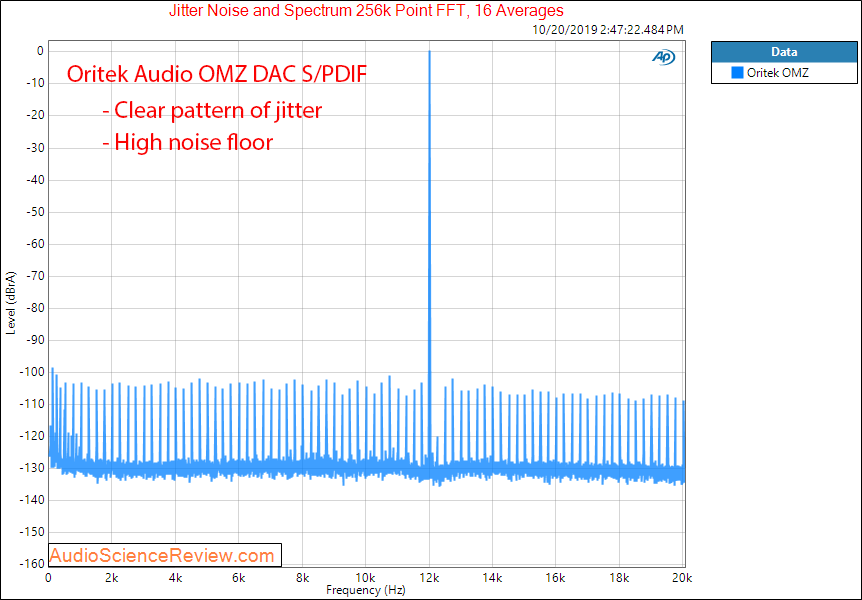Screen dimensions: 862x600
Task: Click the -130 tick label on level axis
Action: coord(32,468)
